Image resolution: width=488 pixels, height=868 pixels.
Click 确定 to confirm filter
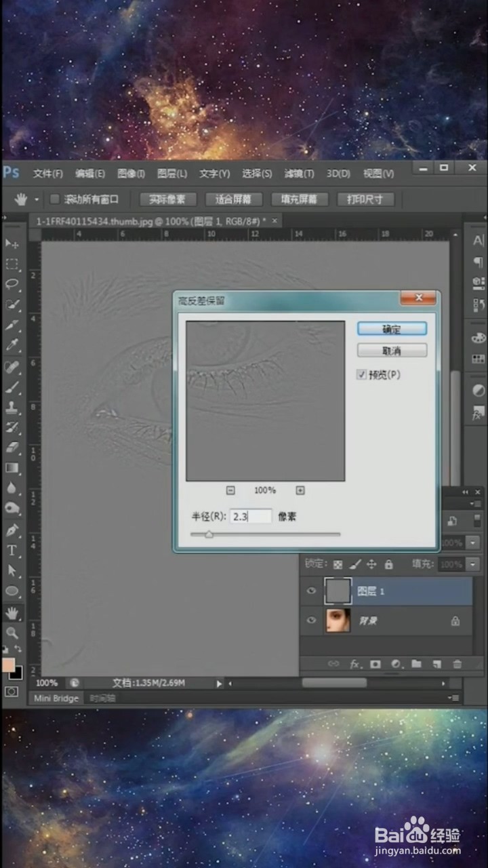(392, 329)
